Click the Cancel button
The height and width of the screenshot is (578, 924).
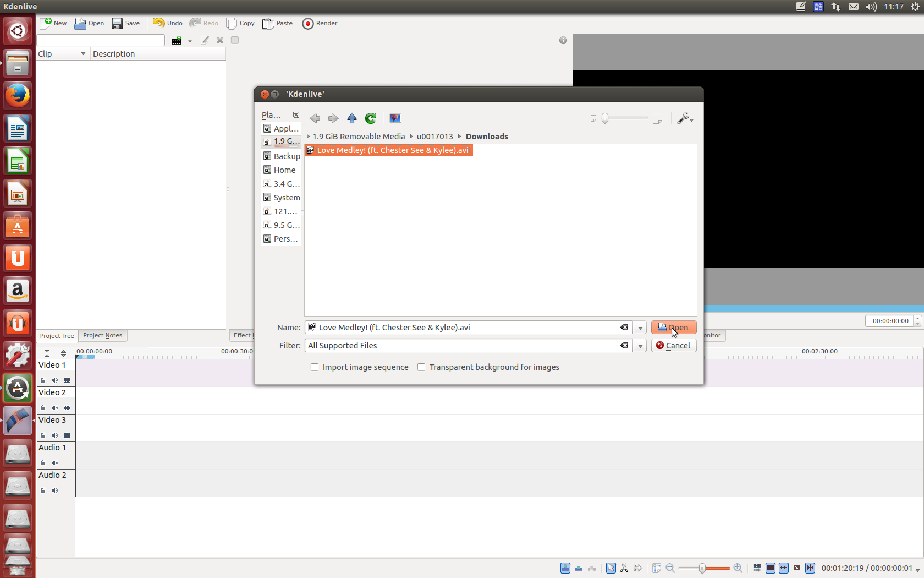[x=674, y=346]
